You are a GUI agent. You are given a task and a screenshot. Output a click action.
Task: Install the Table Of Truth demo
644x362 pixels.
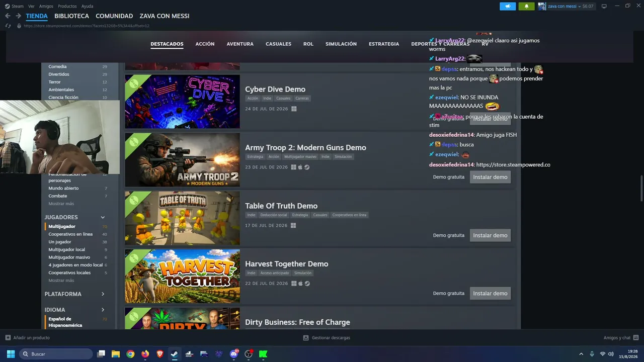(490, 235)
